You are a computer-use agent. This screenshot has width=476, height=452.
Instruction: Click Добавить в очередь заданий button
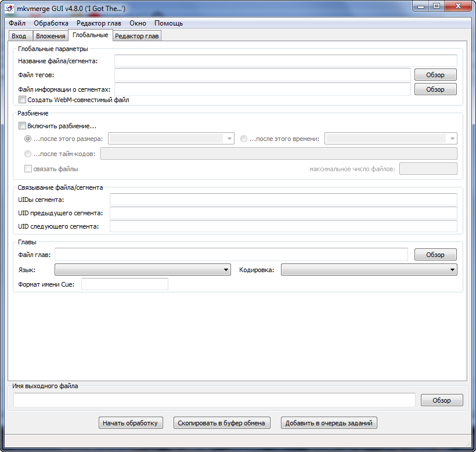[x=329, y=423]
